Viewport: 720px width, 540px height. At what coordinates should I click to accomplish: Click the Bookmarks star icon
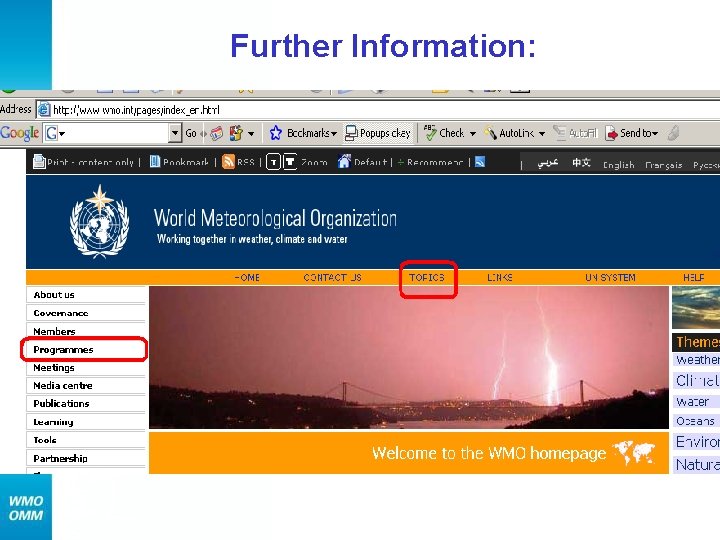276,133
